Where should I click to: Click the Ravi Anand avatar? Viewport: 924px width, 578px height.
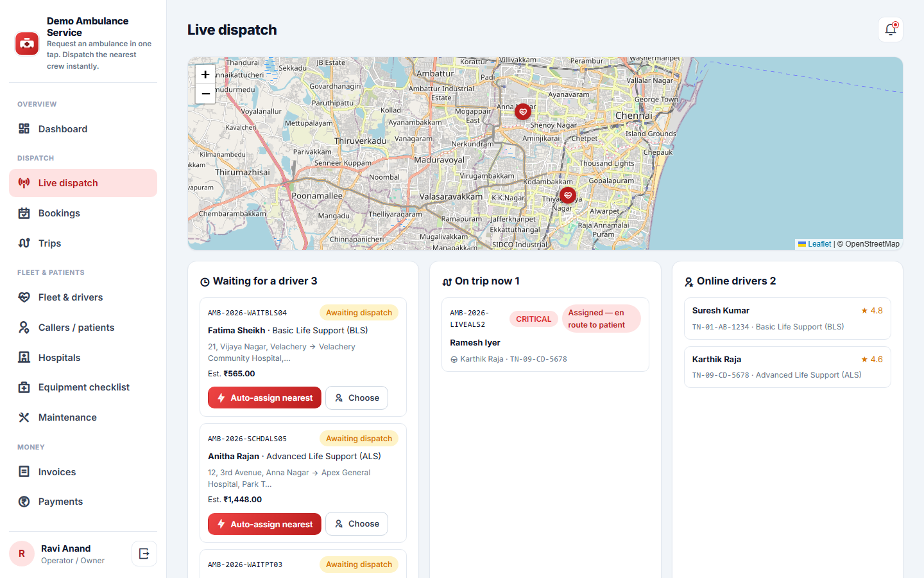point(22,554)
